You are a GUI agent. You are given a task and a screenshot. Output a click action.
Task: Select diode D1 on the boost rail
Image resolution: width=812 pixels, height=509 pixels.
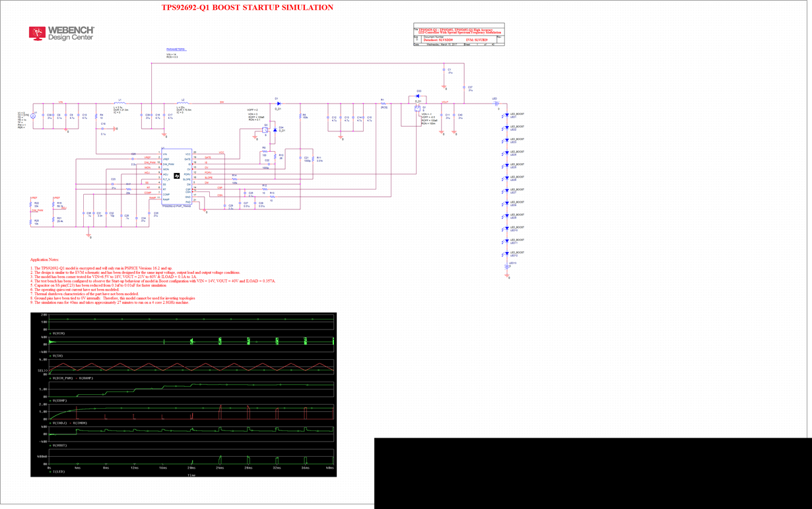[279, 103]
